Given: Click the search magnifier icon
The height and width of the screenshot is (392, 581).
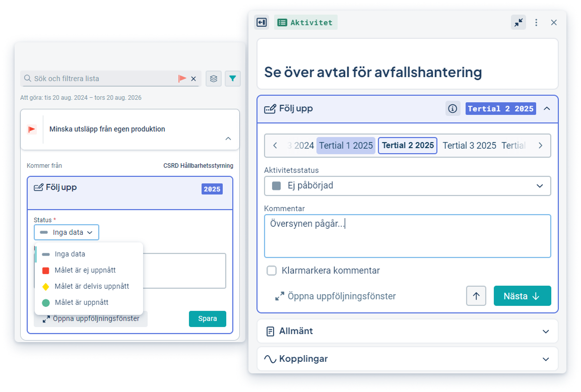Looking at the screenshot, I should pyautogui.click(x=27, y=79).
